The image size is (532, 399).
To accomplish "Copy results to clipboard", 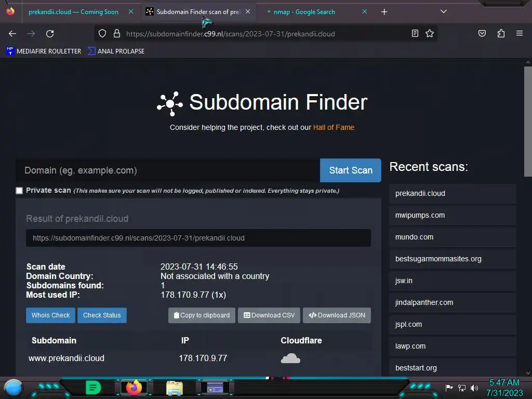I will click(202, 315).
